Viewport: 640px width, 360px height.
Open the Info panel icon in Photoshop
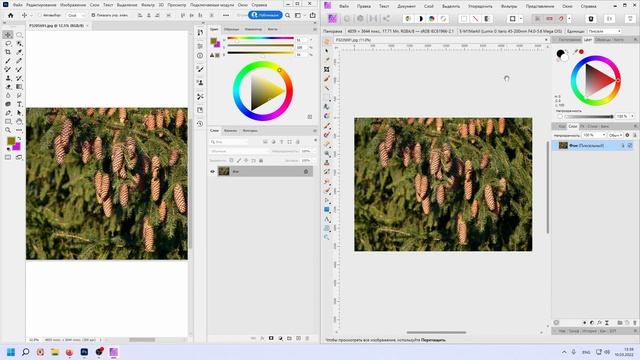coord(200,56)
